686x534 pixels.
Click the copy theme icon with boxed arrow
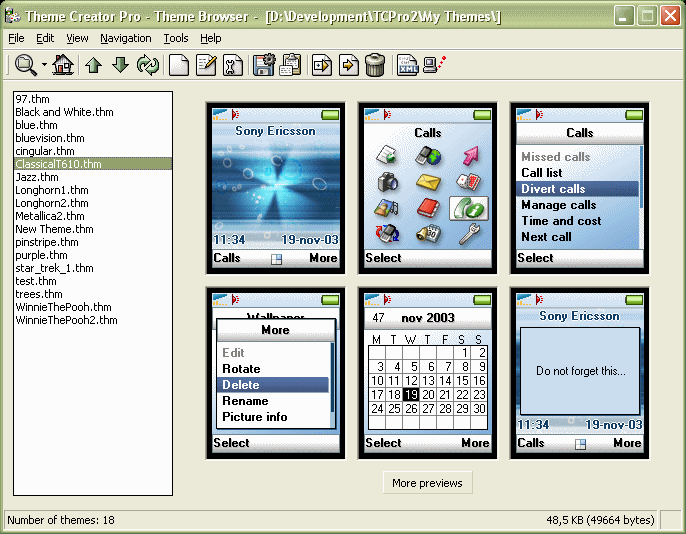[322, 66]
